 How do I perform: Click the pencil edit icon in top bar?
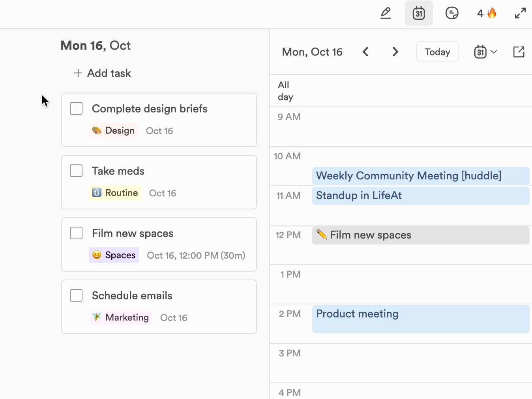coord(386,13)
